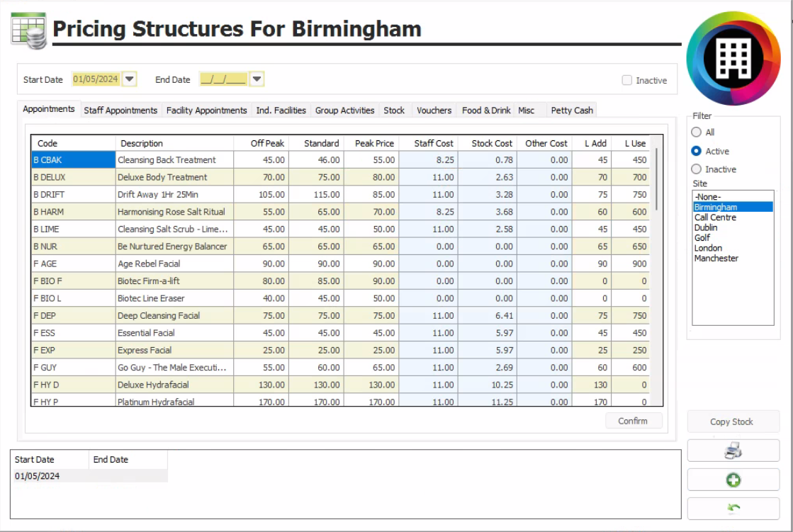Select the B DELUX row code
Viewport: 793px width, 532px height.
[73, 177]
